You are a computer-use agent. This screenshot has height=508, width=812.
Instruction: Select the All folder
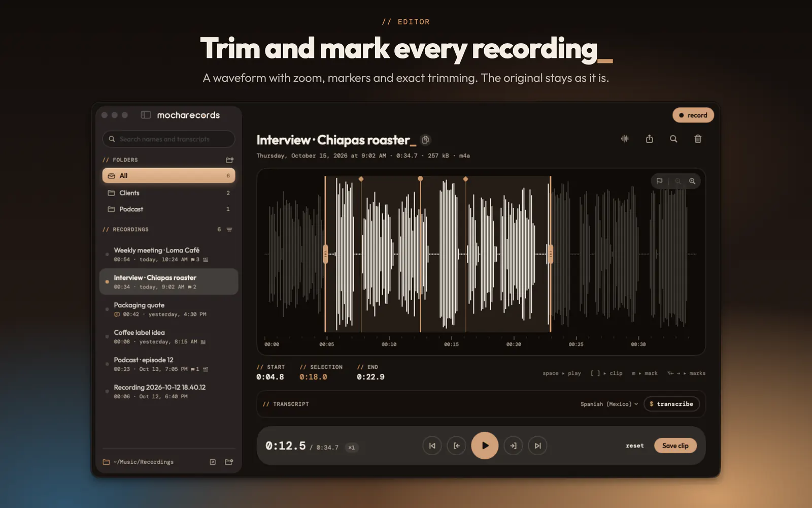[168, 176]
